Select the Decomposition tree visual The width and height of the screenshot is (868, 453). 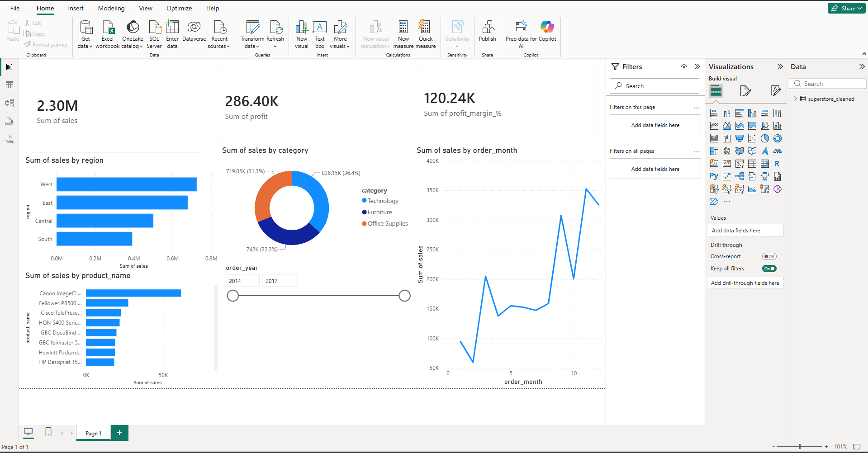coord(740,176)
